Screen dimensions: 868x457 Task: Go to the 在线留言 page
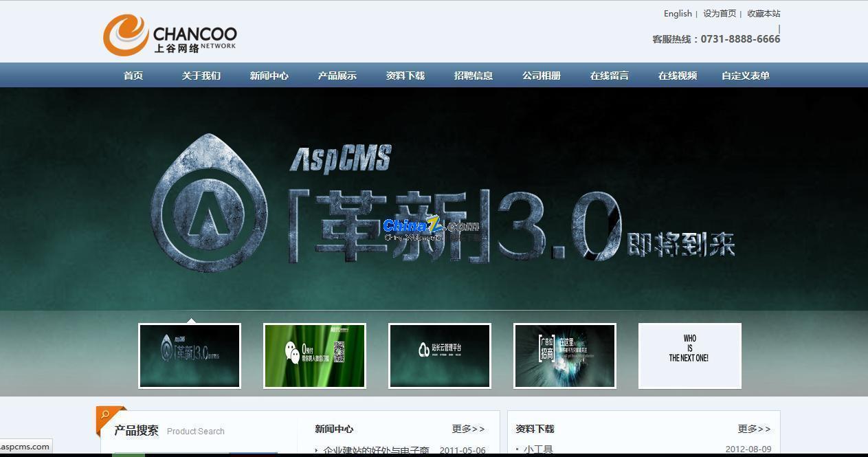coord(610,76)
